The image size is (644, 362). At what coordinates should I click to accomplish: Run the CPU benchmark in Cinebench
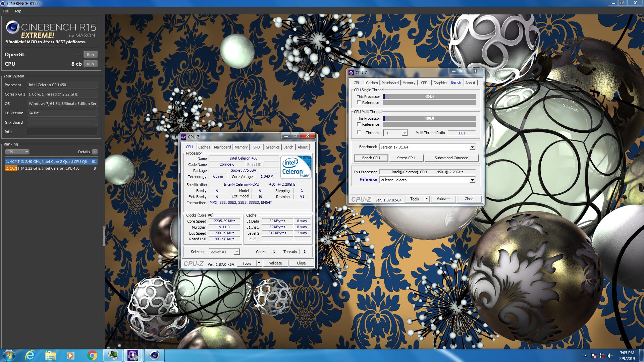pyautogui.click(x=91, y=64)
